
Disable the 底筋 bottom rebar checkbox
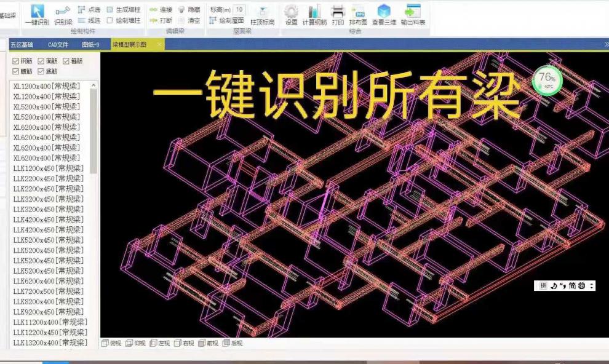[x=41, y=70]
